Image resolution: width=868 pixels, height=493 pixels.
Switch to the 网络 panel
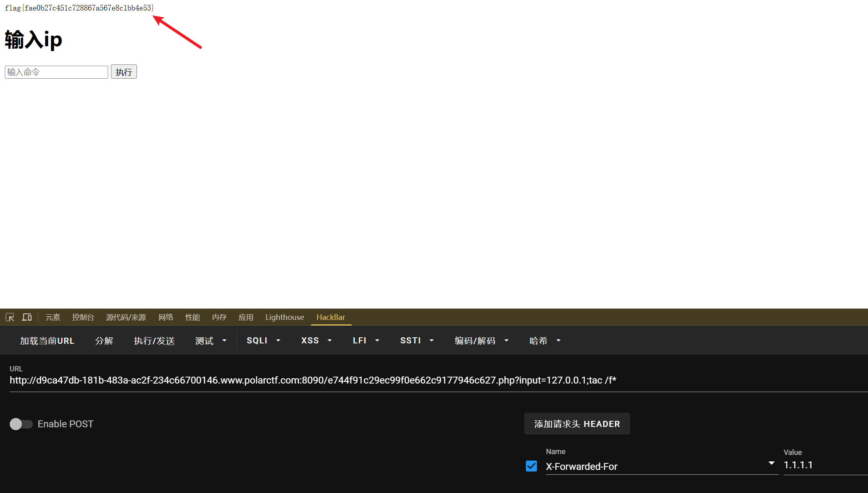(166, 317)
